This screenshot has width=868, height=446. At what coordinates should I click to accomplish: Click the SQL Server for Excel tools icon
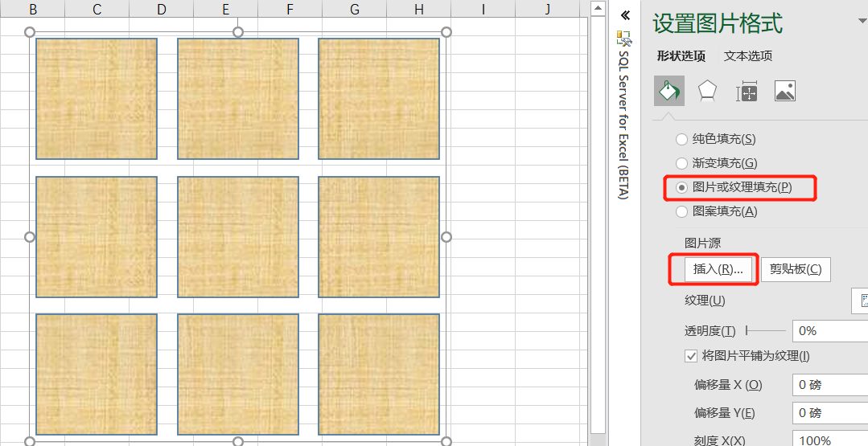[624, 38]
